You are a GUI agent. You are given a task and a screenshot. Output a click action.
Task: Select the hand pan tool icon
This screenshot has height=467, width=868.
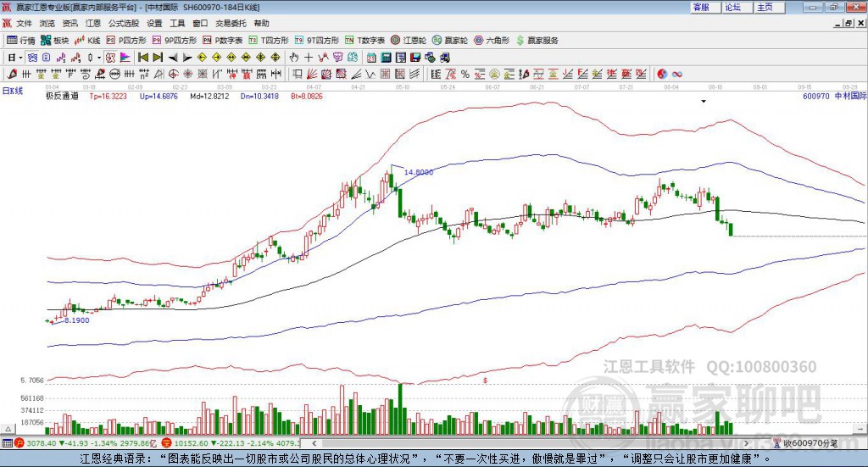coord(294,58)
